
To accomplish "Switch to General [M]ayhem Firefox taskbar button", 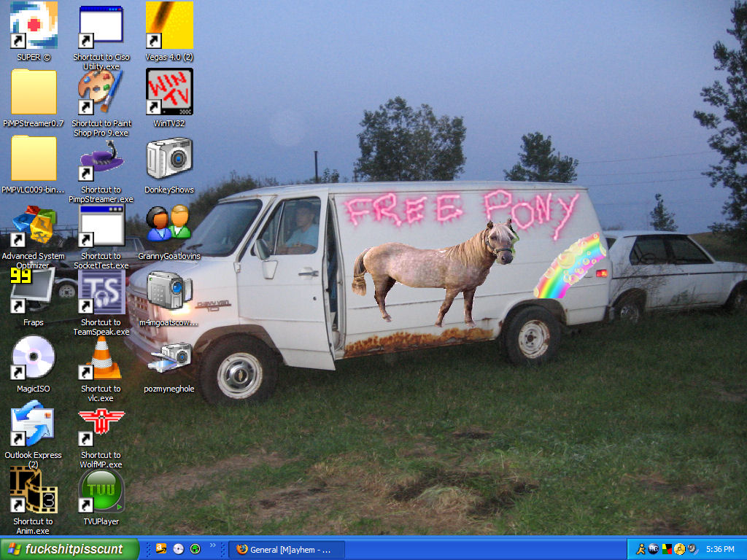I will pyautogui.click(x=287, y=550).
